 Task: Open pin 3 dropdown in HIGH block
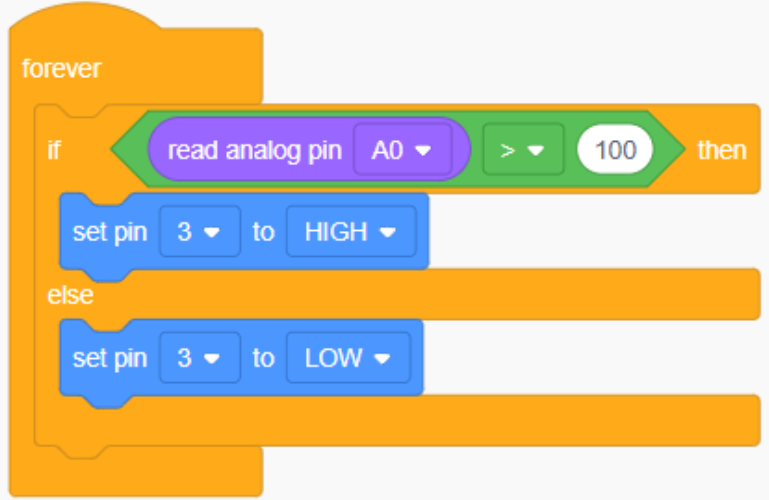pyautogui.click(x=199, y=232)
